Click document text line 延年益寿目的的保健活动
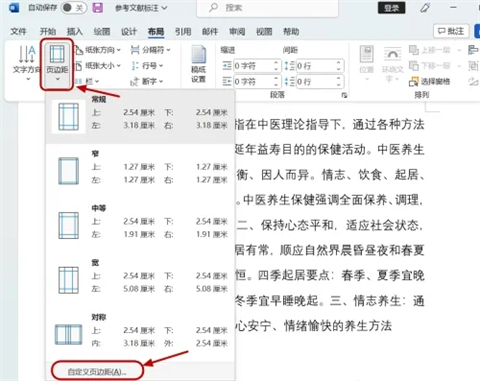The image size is (480, 381). tap(300, 150)
